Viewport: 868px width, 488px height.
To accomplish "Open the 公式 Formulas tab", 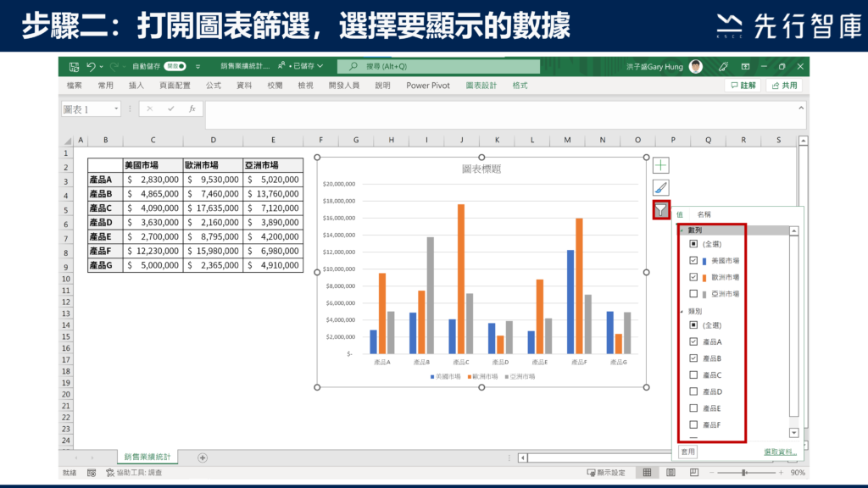I will (x=213, y=86).
